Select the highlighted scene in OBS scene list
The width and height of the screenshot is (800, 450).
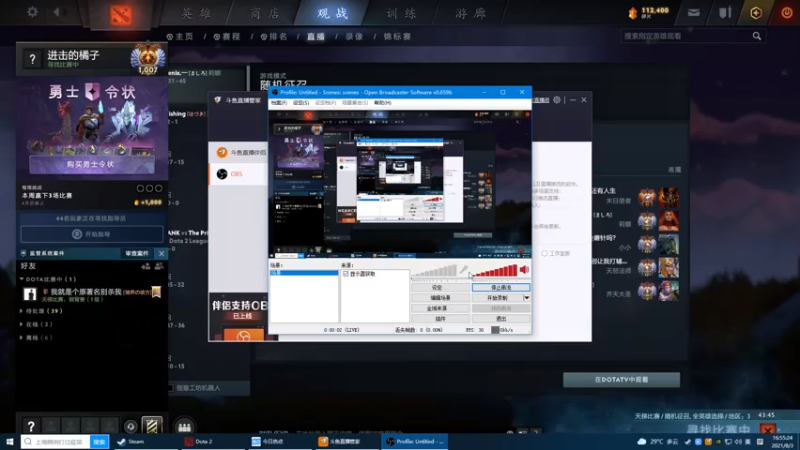tap(304, 273)
